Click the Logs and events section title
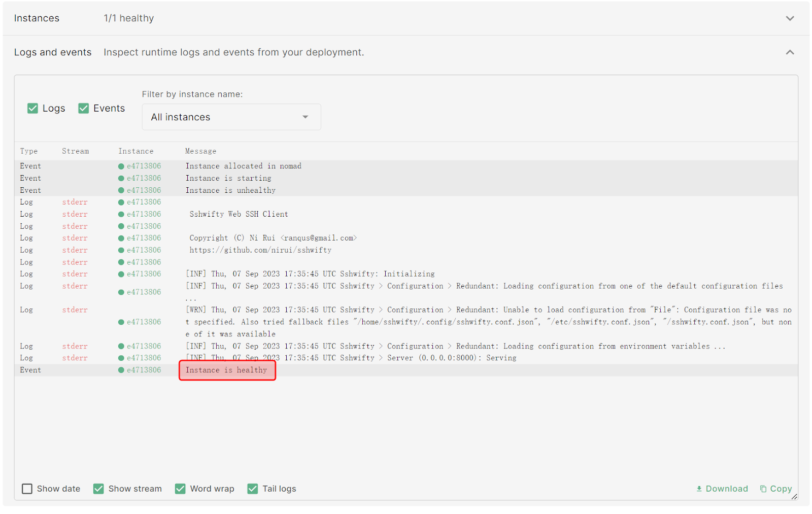Image resolution: width=812 pixels, height=514 pixels. click(53, 52)
